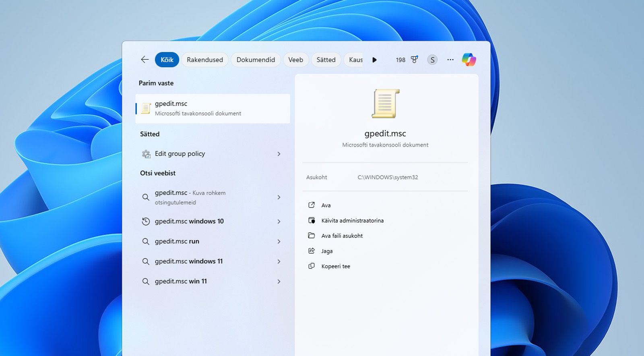The width and height of the screenshot is (644, 356).
Task: Click the gpedit.msc scroll icon in best match
Action: [146, 108]
